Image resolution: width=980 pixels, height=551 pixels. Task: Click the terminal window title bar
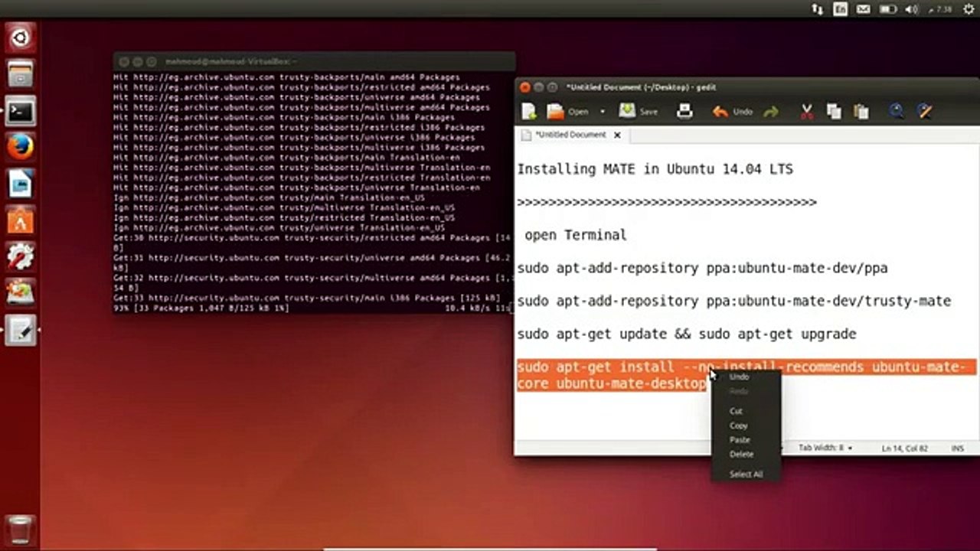pyautogui.click(x=314, y=61)
